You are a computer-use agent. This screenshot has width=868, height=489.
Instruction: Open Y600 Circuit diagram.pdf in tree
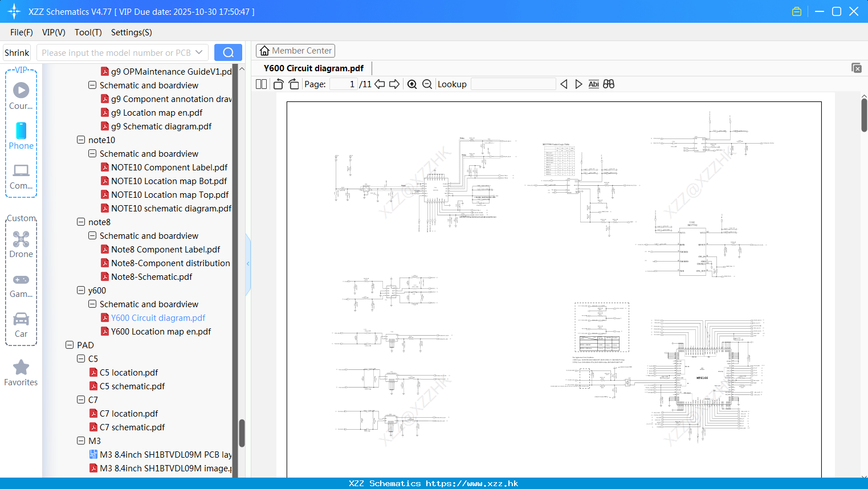point(158,317)
